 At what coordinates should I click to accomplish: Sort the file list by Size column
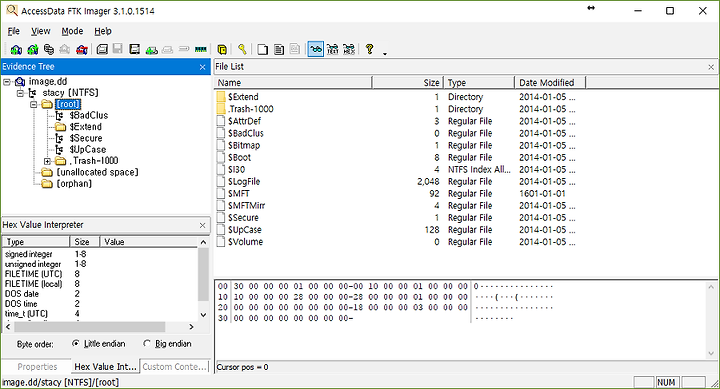tap(408, 83)
